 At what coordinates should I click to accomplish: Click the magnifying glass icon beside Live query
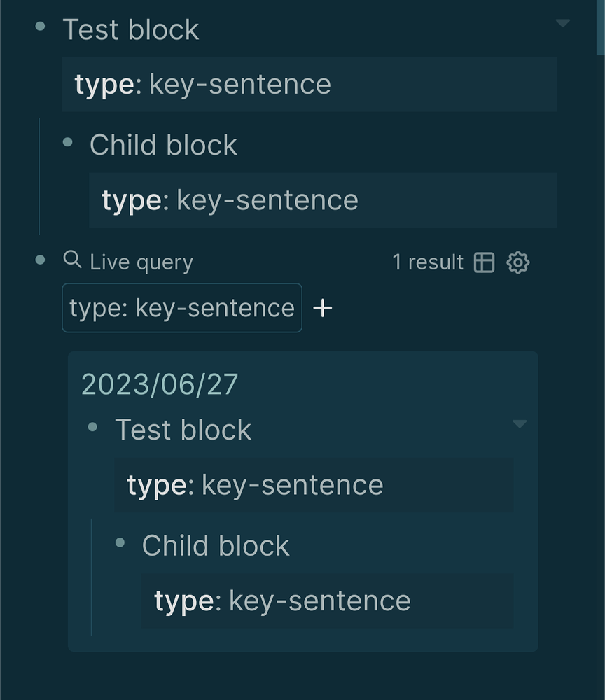tap(72, 261)
